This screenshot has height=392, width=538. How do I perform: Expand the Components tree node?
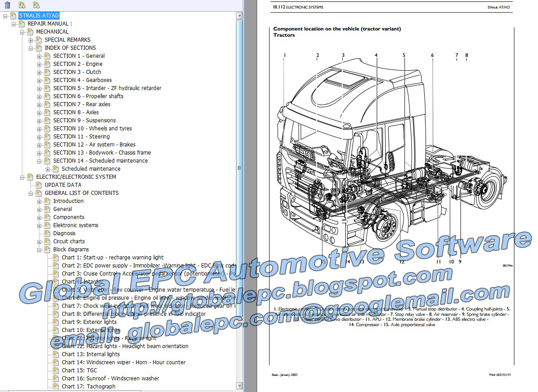[39, 217]
